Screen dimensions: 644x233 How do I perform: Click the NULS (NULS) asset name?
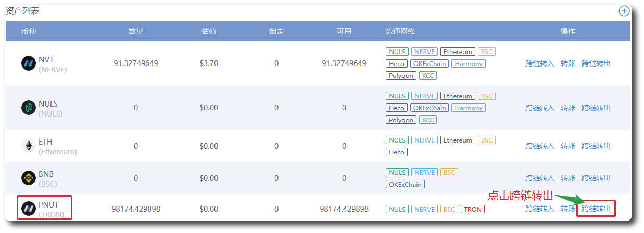click(50, 108)
